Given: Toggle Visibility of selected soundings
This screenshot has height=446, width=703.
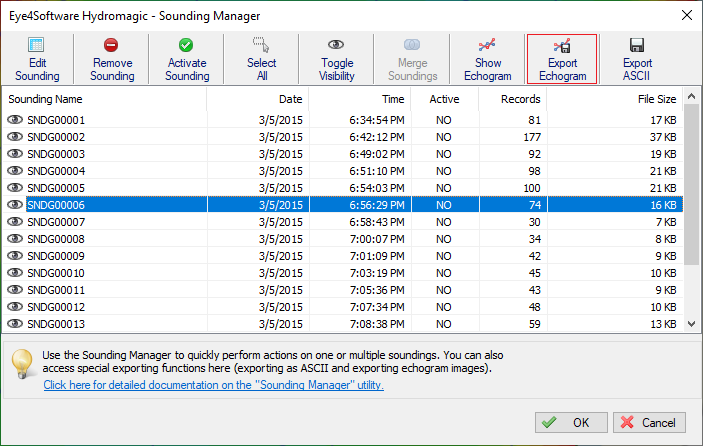Looking at the screenshot, I should (337, 59).
